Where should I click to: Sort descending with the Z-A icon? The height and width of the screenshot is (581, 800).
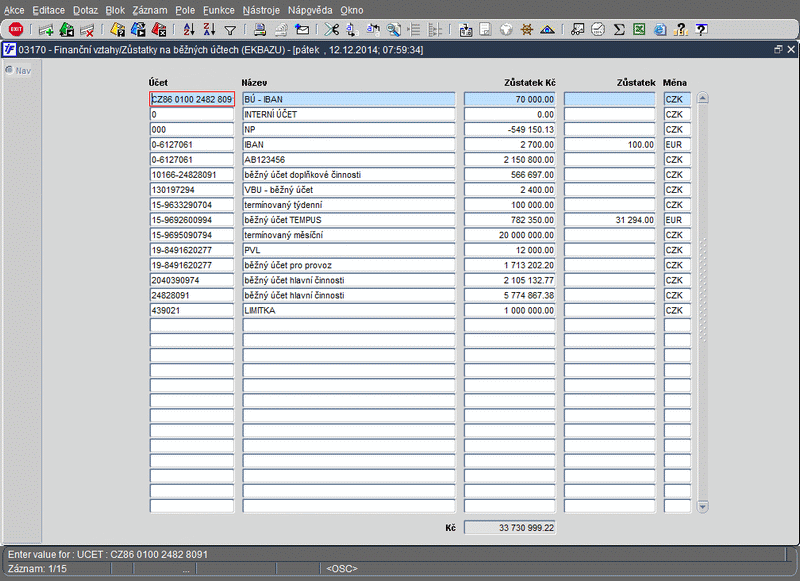click(209, 30)
